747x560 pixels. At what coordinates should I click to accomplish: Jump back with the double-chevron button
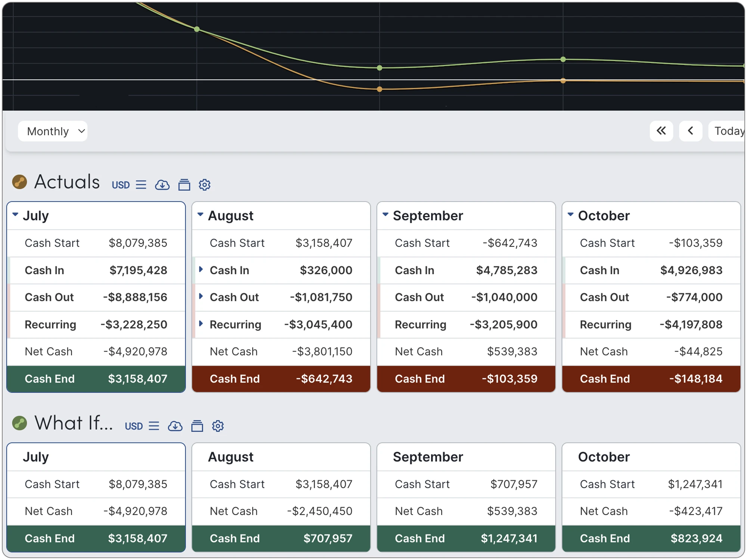[x=661, y=131]
